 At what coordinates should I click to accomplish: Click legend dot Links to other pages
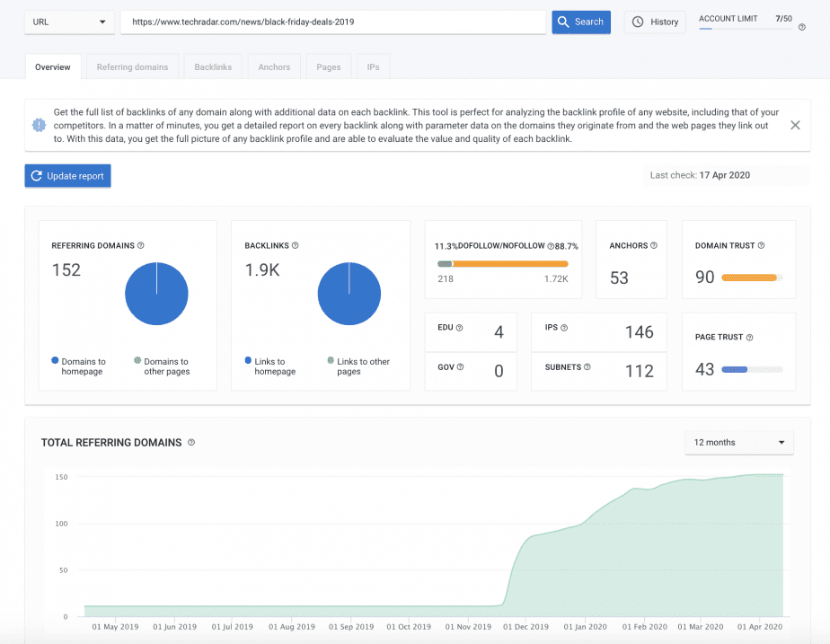click(x=331, y=360)
